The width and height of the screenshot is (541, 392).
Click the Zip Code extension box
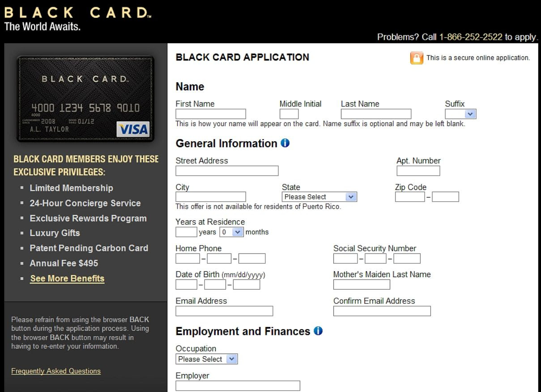click(445, 197)
